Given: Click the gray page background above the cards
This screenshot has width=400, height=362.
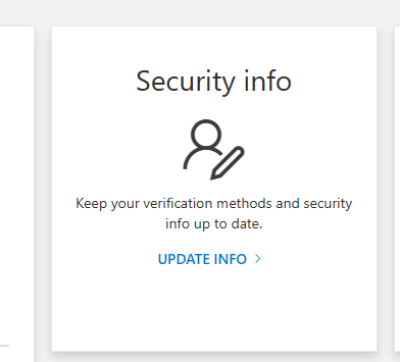Looking at the screenshot, I should [x=200, y=13].
